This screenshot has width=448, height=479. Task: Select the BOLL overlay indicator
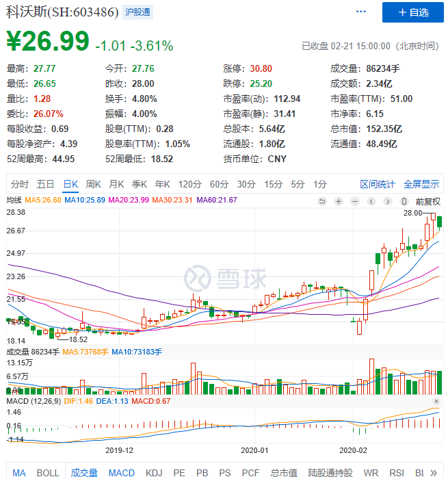pos(48,473)
